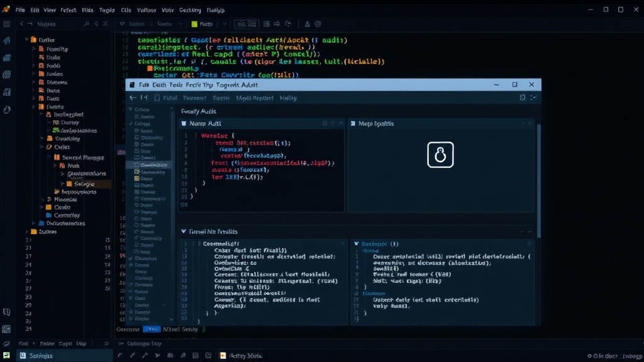Viewport: 644px width, 362px height.
Task: Click the back arrow in the audit window toolbar
Action: point(133,97)
